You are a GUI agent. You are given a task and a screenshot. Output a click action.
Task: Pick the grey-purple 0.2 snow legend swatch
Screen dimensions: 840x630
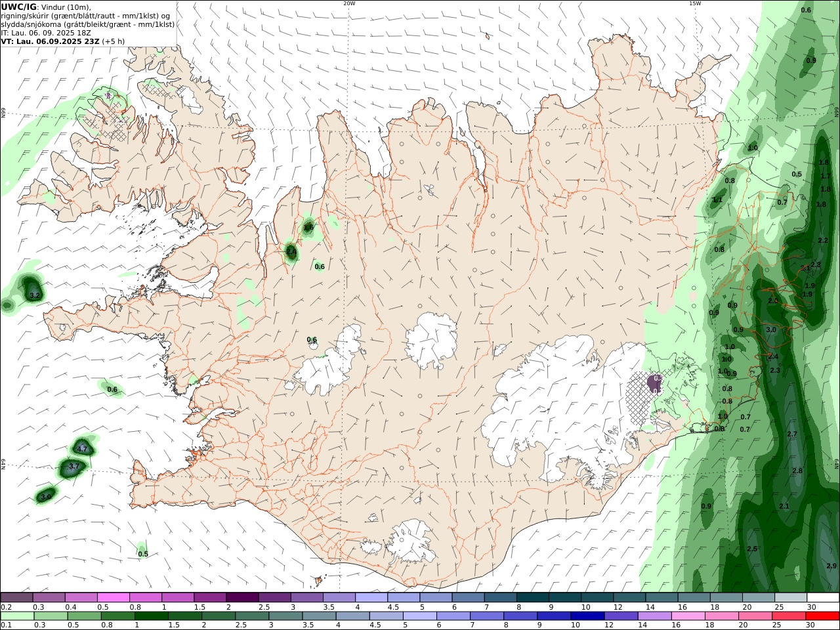pyautogui.click(x=16, y=598)
